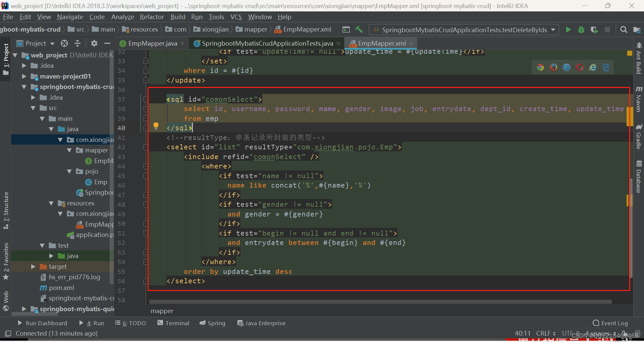Screen dimensions: 644x342
Task: Open the Refactor menu
Action: [x=152, y=17]
